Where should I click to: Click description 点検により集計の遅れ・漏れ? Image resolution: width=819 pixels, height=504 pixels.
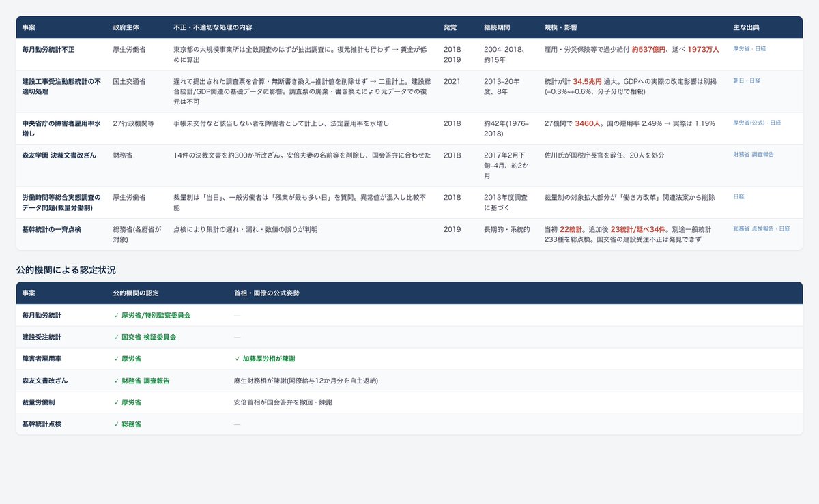tap(246, 229)
